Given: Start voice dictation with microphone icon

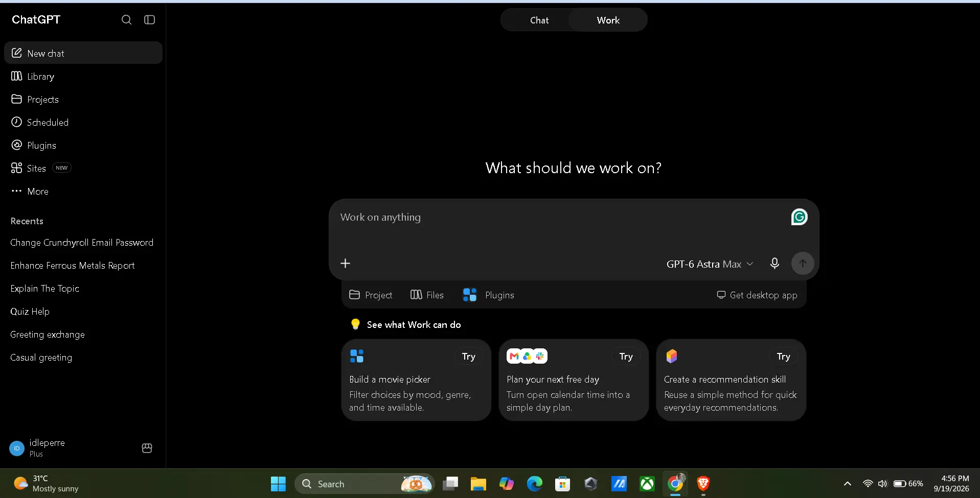Looking at the screenshot, I should [774, 264].
